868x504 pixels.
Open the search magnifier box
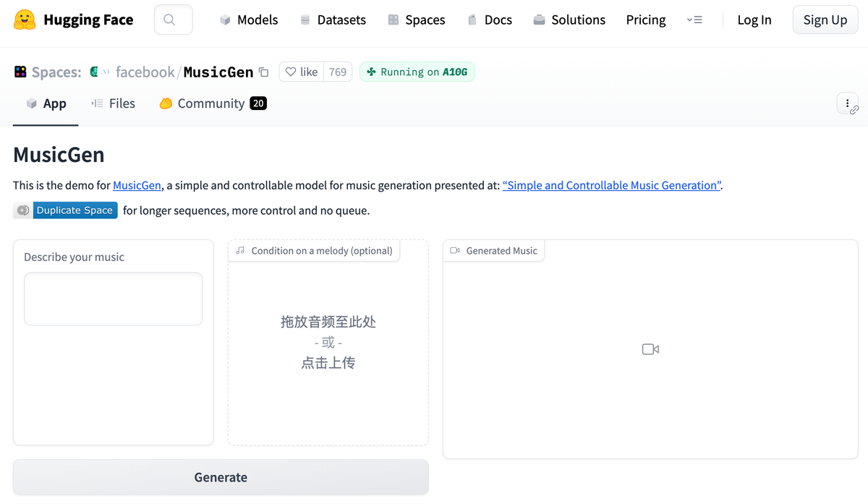(x=174, y=20)
